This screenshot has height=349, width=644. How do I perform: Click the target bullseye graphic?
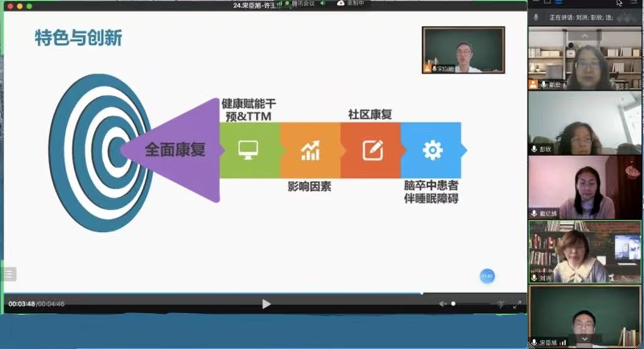[94, 151]
